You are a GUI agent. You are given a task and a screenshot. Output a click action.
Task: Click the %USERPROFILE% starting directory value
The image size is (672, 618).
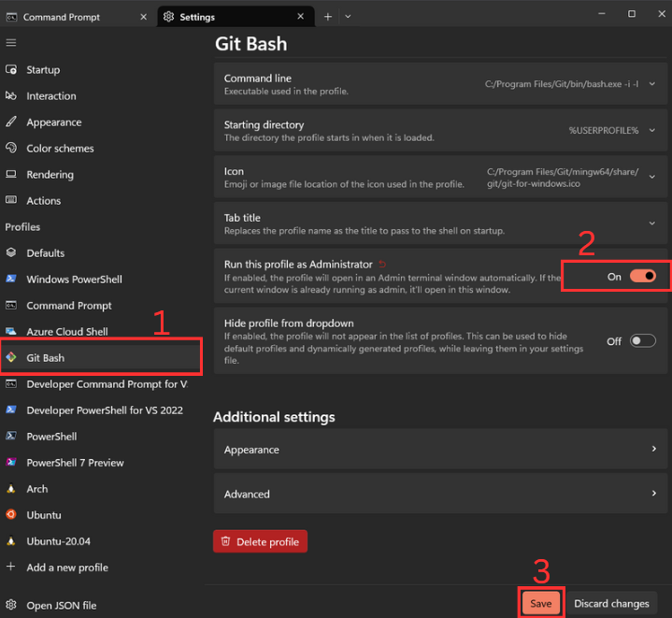tap(604, 130)
